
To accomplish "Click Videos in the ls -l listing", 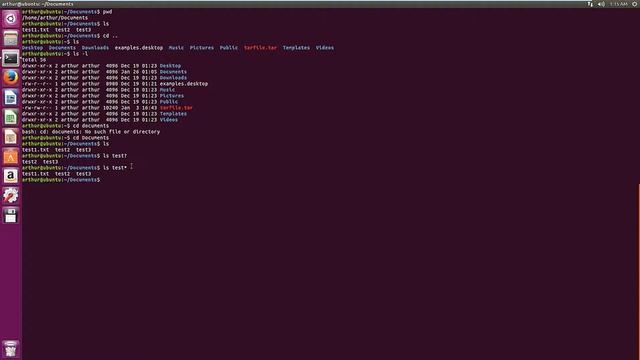I will point(169,120).
